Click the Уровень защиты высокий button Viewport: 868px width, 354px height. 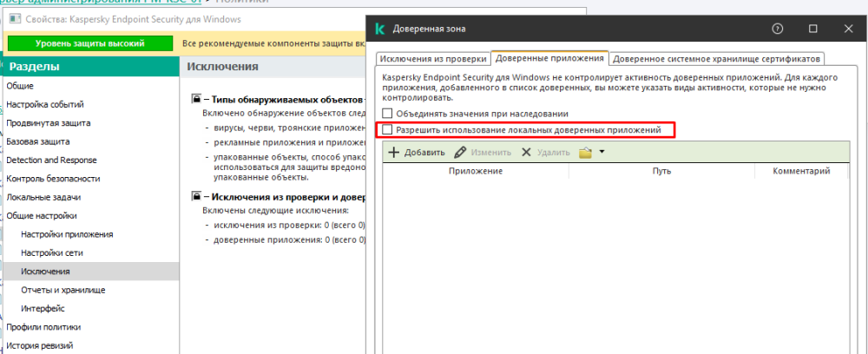click(90, 43)
